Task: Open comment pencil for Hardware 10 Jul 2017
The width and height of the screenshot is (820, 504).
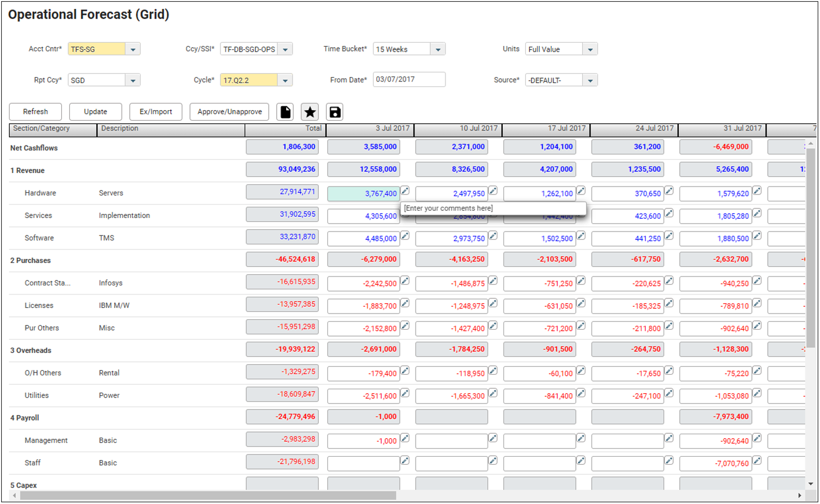Action: click(493, 191)
